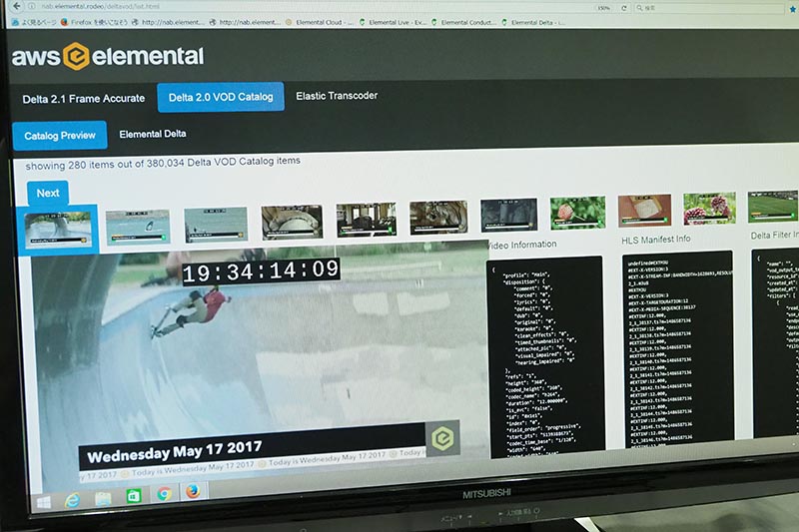
Task: Open File Explorer from the taskbar
Action: [103, 498]
